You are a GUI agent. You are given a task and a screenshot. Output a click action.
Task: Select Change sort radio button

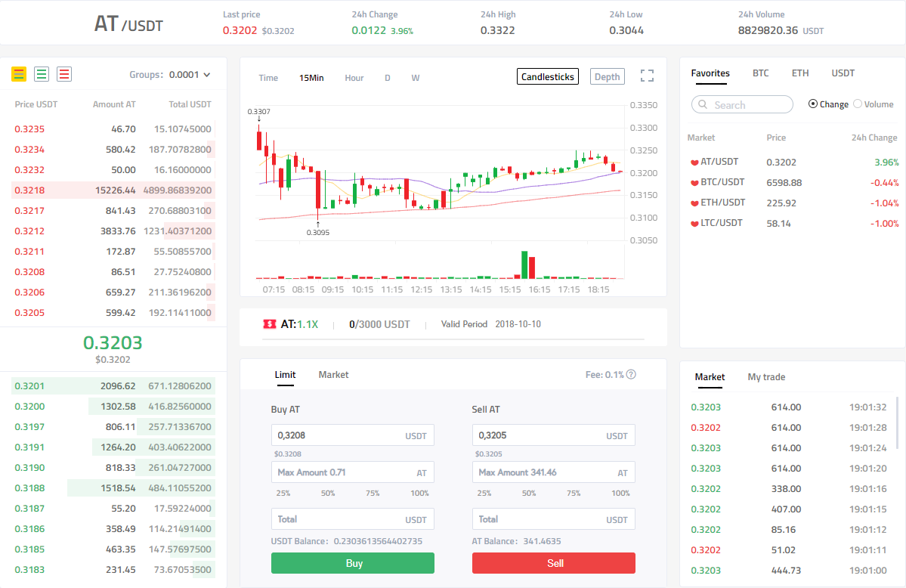(813, 104)
